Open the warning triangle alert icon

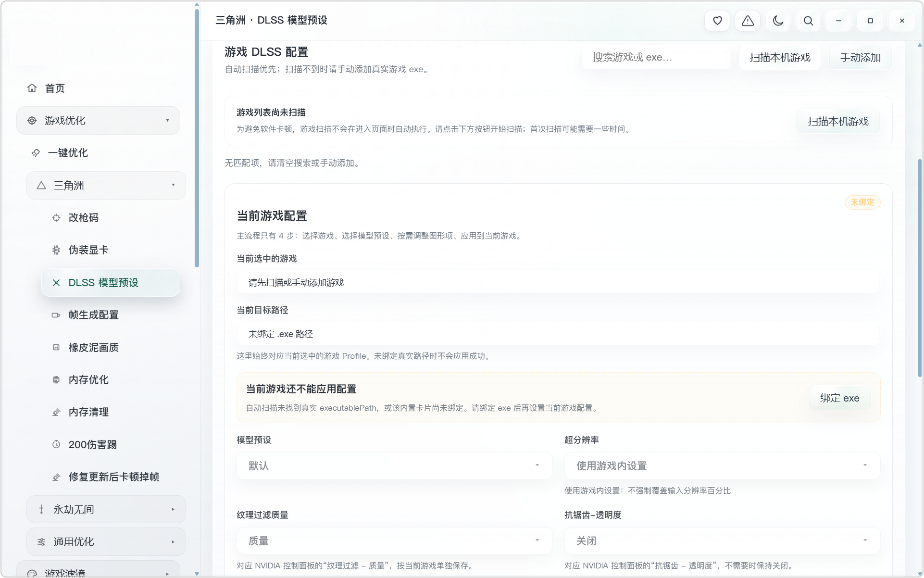pos(748,21)
